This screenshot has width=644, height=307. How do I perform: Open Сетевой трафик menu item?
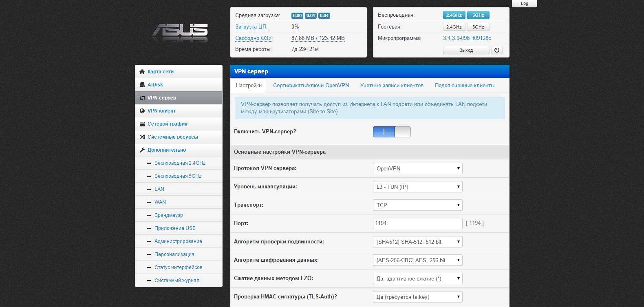pyautogui.click(x=179, y=124)
